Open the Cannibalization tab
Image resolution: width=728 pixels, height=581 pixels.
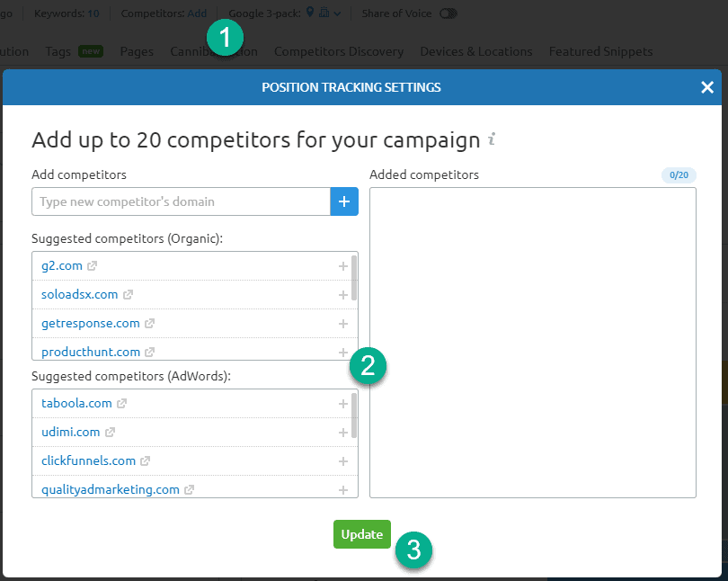214,51
